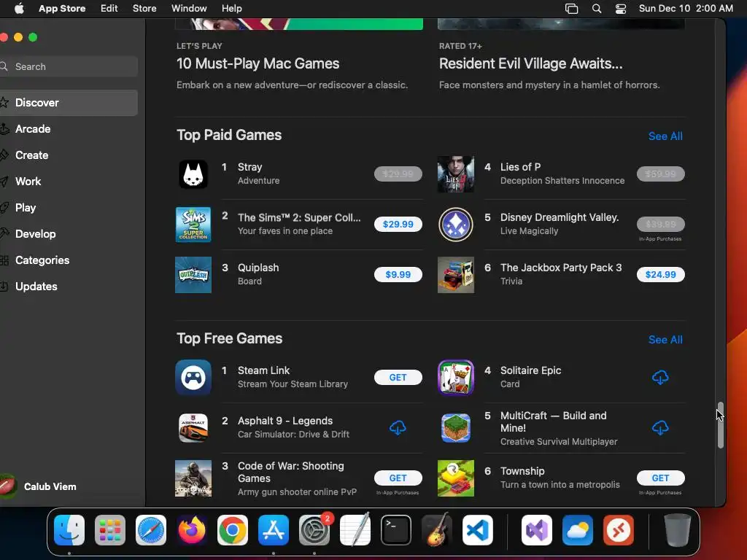The width and height of the screenshot is (747, 560).
Task: Select Updates in the sidebar
Action: (x=69, y=286)
